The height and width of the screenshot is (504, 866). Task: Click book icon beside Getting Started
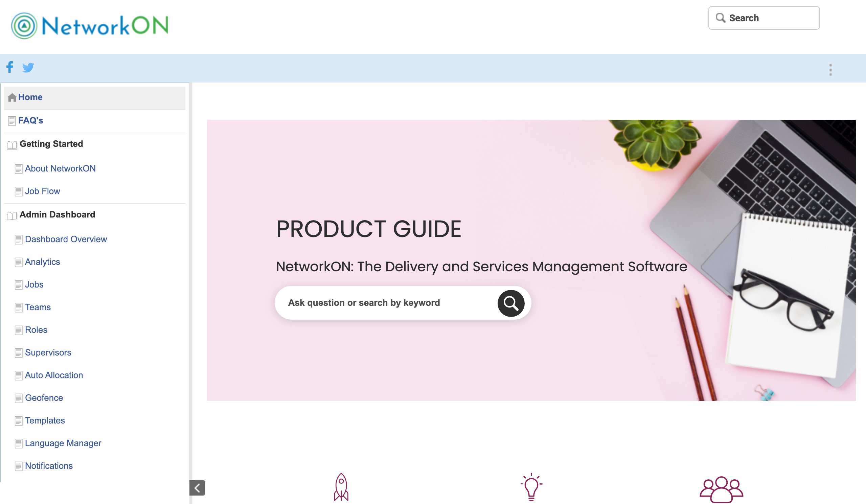pos(12,145)
